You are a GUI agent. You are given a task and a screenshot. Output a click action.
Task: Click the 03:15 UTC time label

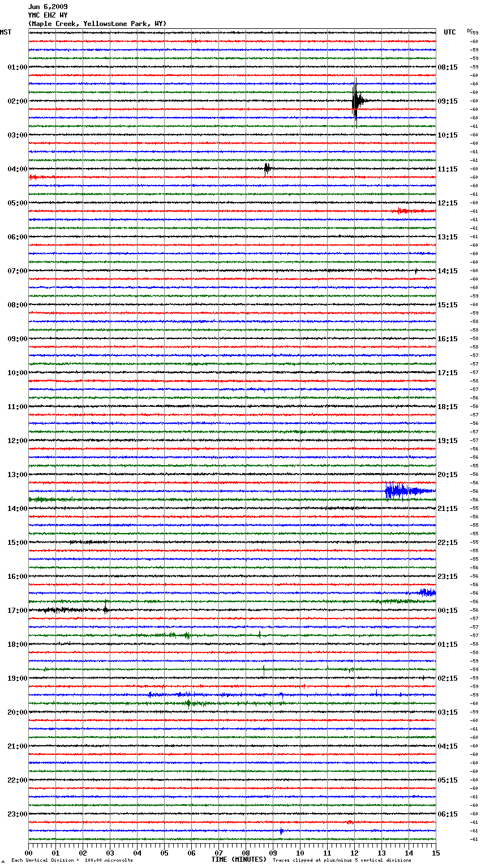click(448, 712)
